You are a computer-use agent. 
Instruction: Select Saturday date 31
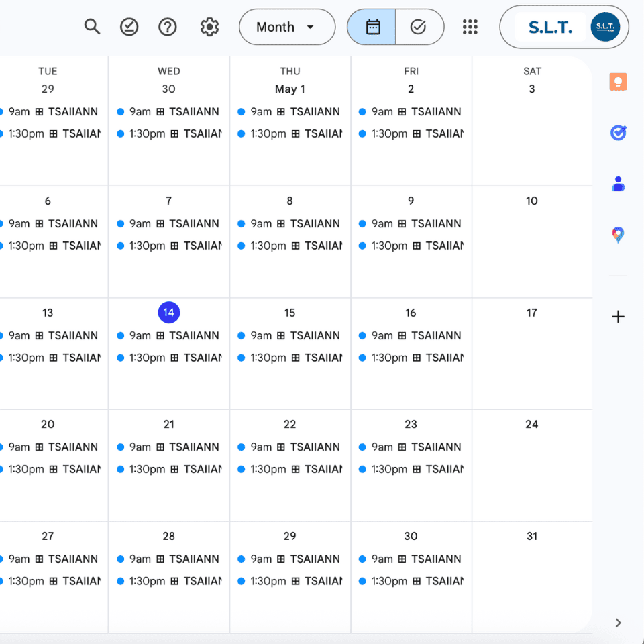tap(532, 537)
